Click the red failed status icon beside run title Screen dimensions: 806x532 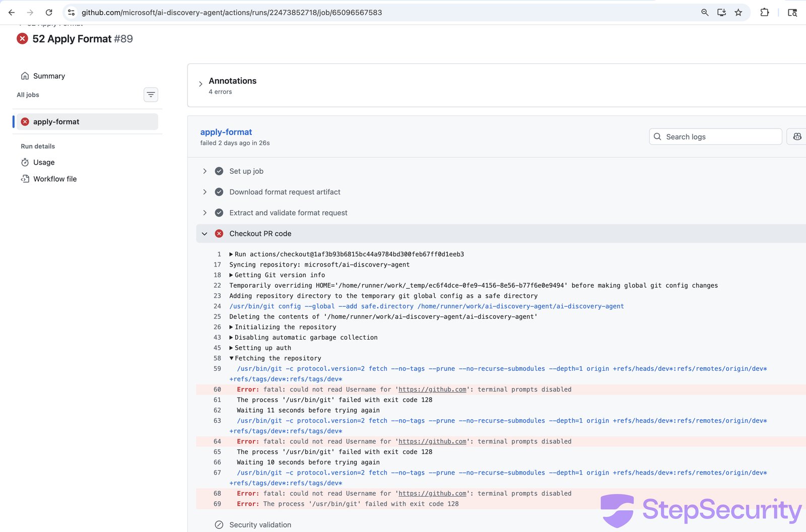(x=22, y=39)
